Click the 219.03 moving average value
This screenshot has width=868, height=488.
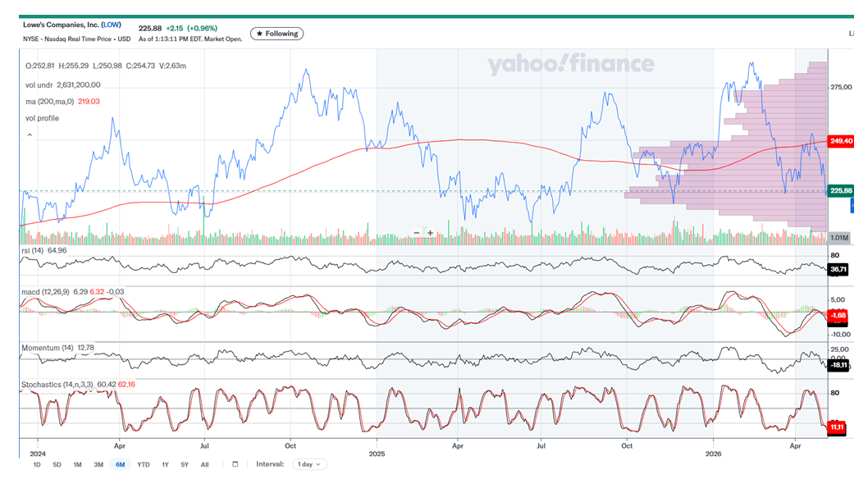coord(89,102)
